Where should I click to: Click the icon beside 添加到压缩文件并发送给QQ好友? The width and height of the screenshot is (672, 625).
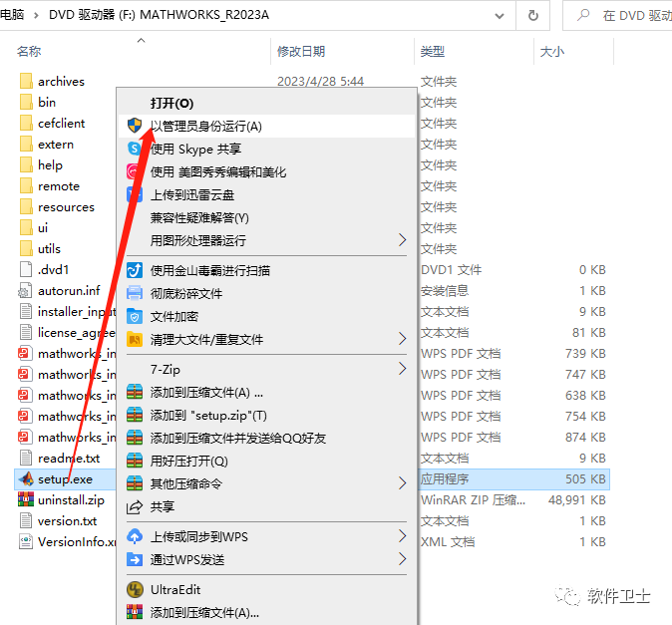point(135,438)
